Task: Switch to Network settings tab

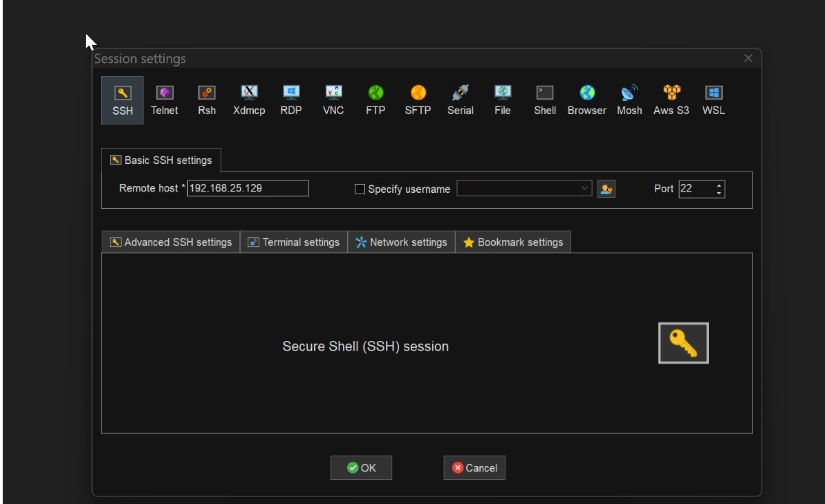Action: (x=402, y=242)
